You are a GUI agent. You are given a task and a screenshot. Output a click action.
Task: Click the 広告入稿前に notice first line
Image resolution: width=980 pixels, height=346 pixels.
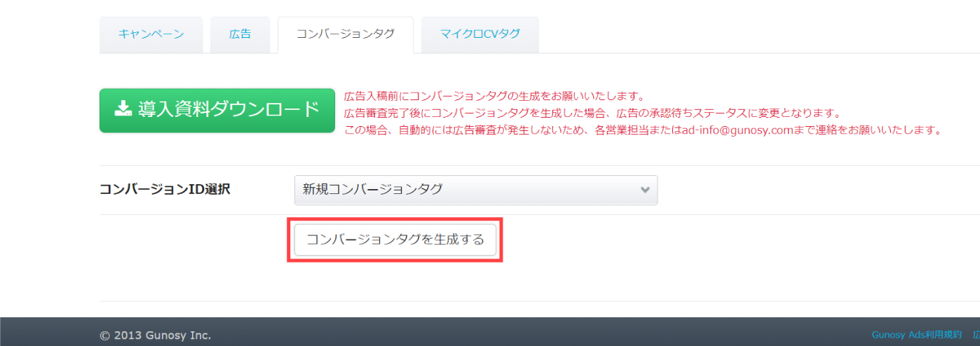tap(494, 96)
